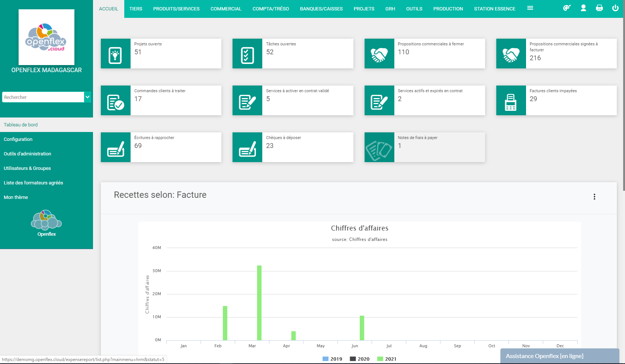
Task: Open the COMPTA/TRÉSO menu
Action: [271, 9]
